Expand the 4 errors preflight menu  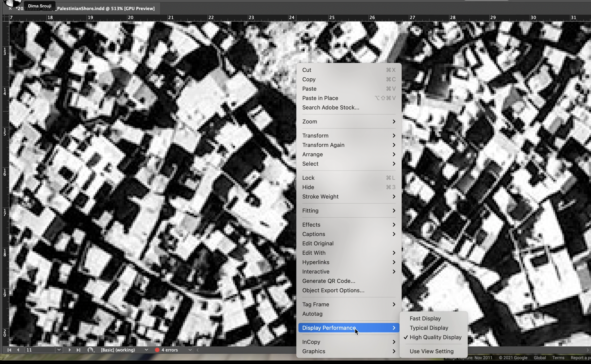(x=190, y=350)
